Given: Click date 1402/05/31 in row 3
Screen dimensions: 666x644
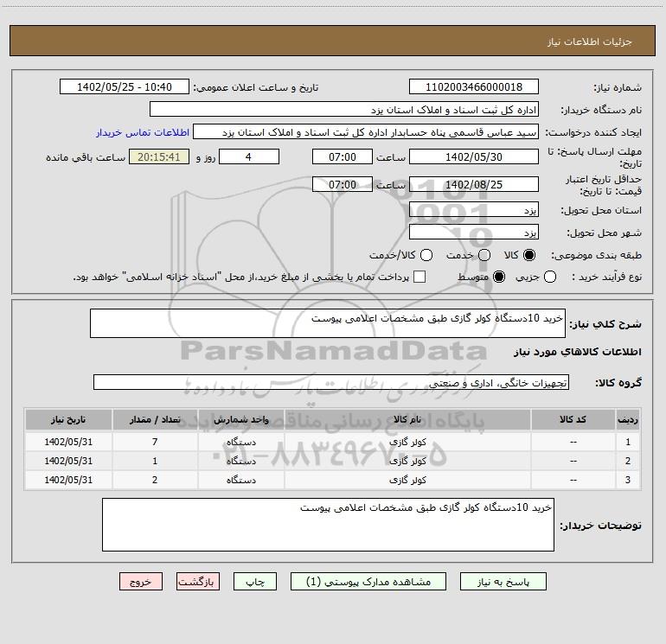Looking at the screenshot, I should (68, 480).
